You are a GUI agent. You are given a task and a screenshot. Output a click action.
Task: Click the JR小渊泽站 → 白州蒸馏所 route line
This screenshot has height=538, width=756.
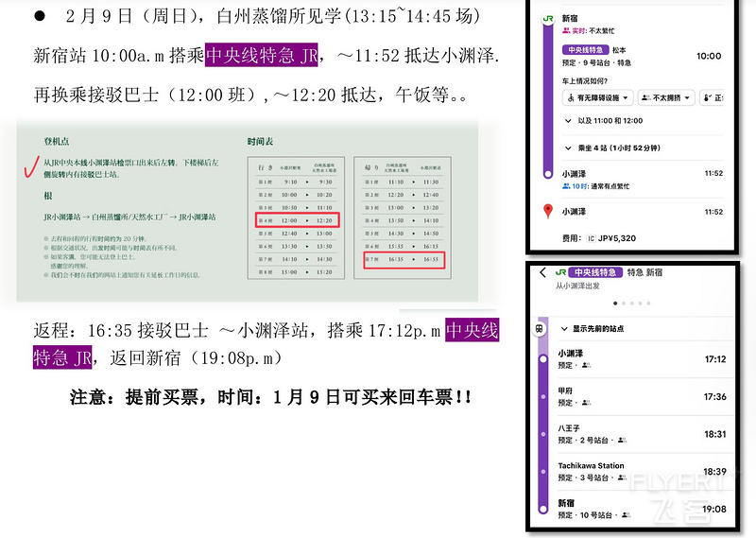[129, 217]
